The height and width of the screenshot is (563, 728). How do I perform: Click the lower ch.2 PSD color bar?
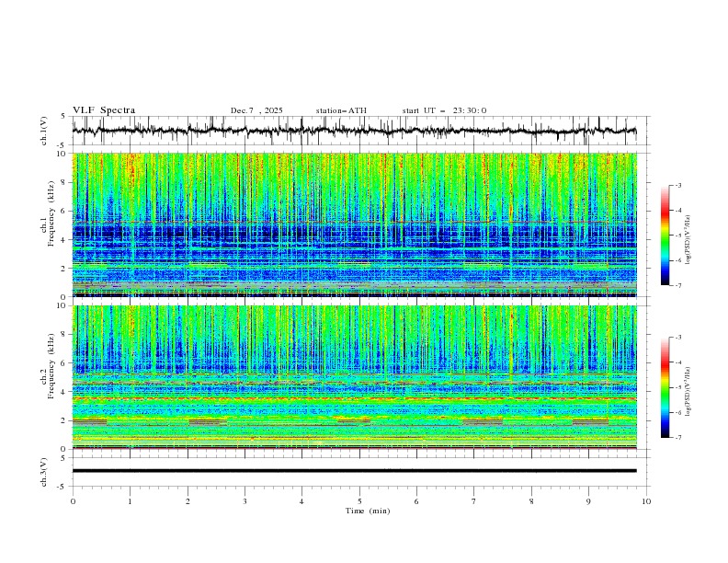(x=665, y=387)
